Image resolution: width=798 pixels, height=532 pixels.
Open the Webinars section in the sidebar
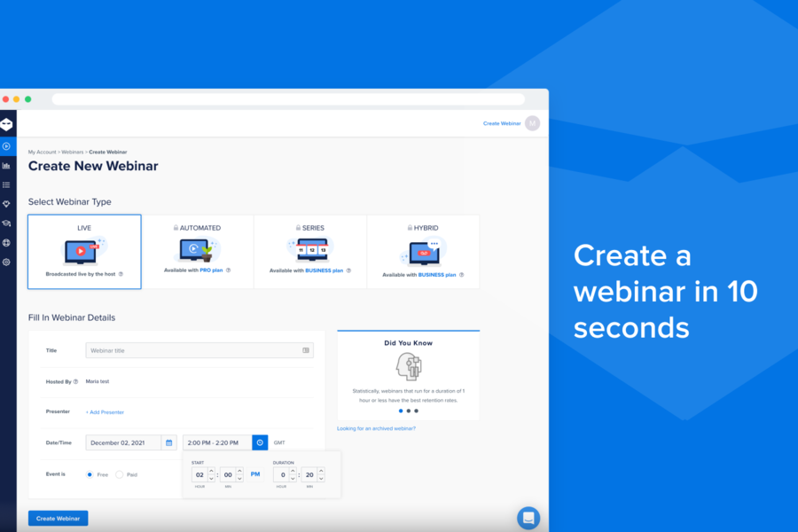click(x=8, y=145)
